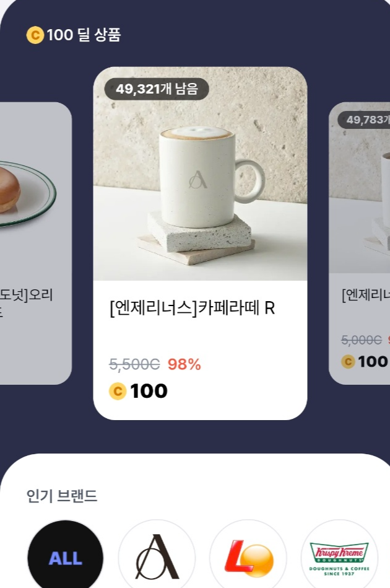
Task: Click the 98% discount label
Action: [x=183, y=365]
